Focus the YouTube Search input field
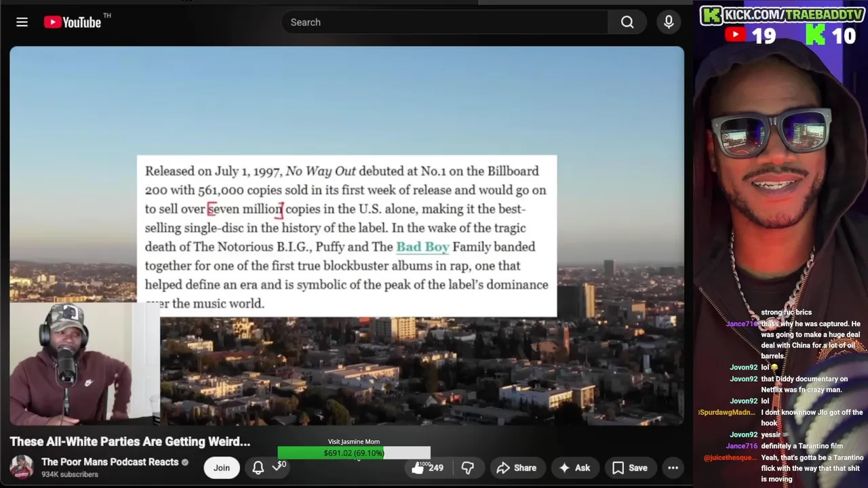 pyautogui.click(x=446, y=22)
